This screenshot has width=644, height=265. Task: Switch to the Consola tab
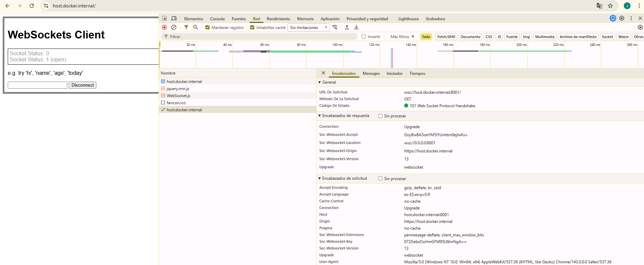coord(217,19)
